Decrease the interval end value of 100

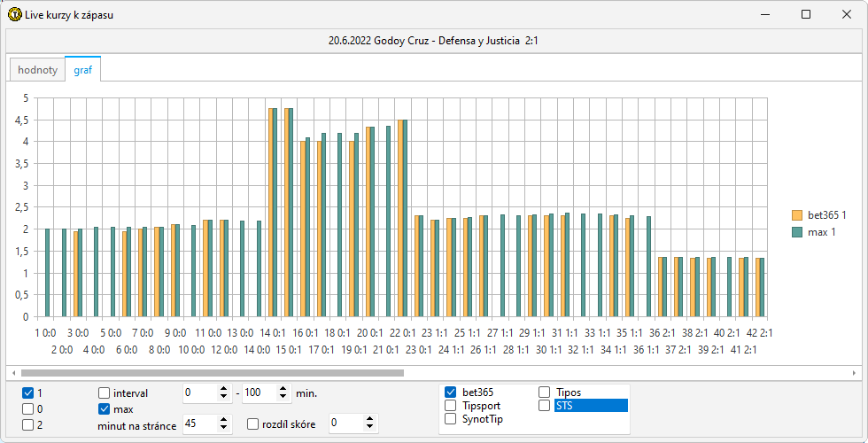(x=283, y=396)
